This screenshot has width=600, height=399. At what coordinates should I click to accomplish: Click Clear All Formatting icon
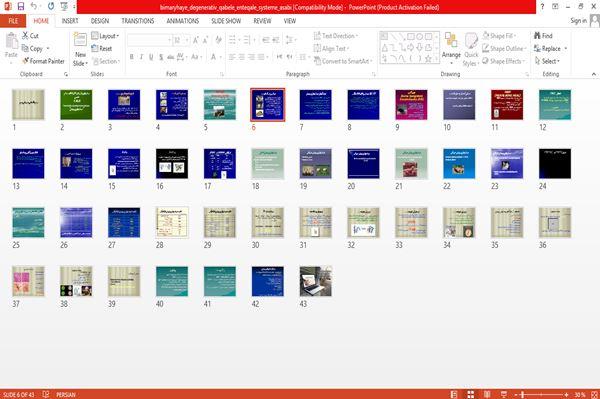pyautogui.click(x=218, y=40)
